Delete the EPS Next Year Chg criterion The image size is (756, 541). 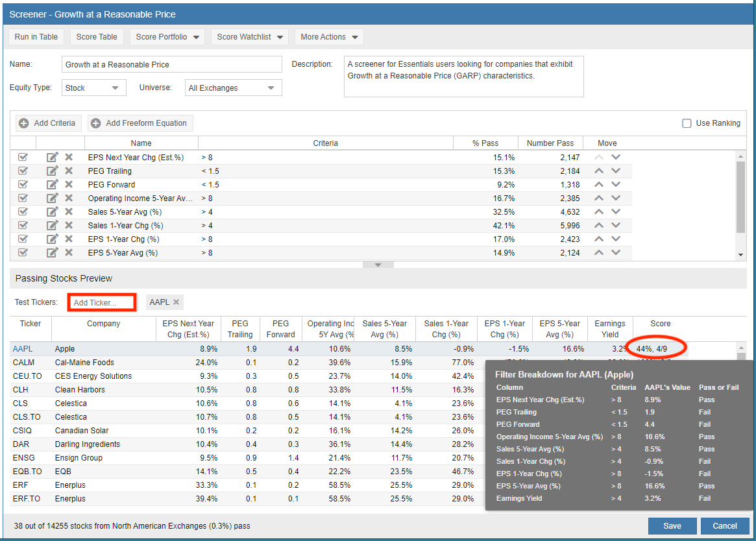tap(69, 157)
